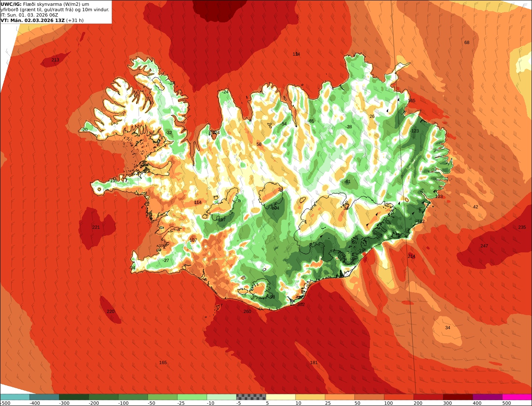This screenshot has height=406, width=532.
Task: Click the red-orange 100 to 200 legend swatch
Action: point(399,397)
